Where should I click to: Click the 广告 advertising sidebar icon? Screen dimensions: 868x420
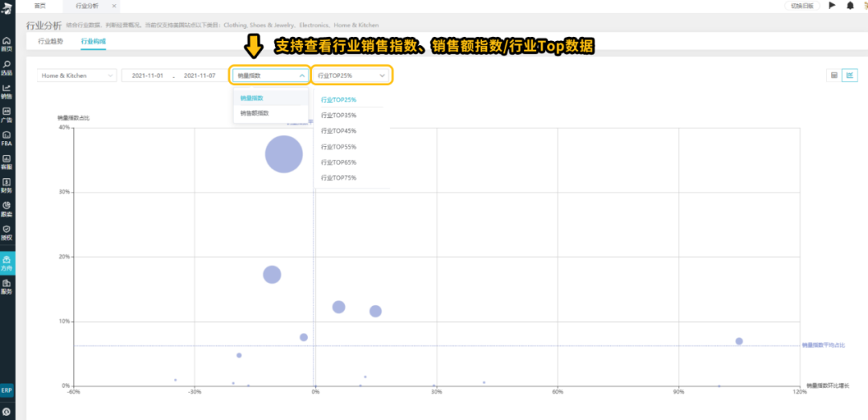pyautogui.click(x=6, y=114)
